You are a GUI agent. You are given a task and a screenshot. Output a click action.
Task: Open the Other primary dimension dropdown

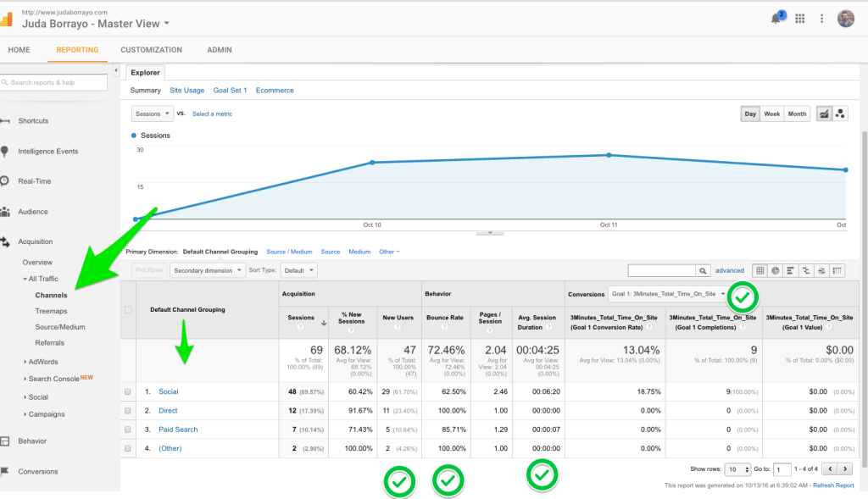(388, 252)
